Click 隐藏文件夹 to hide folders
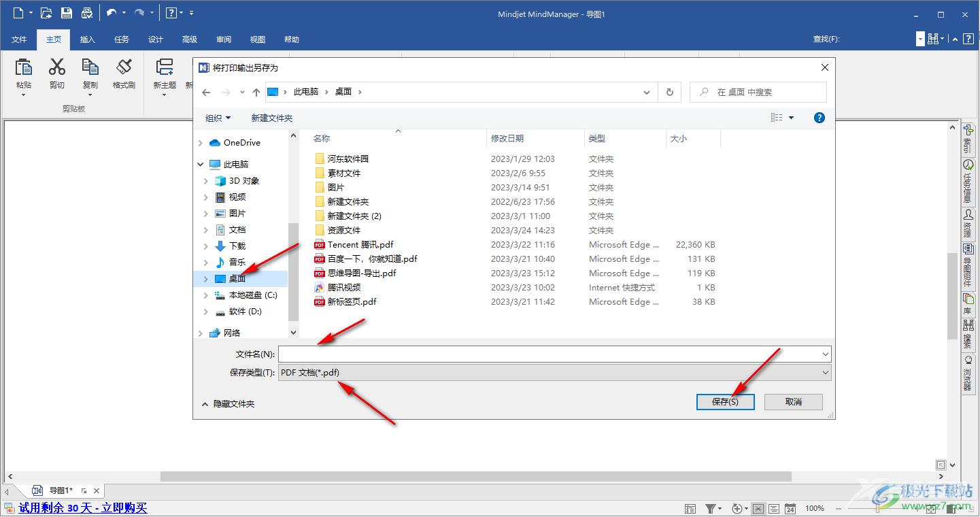Screen dimensions: 980x517 (228, 404)
